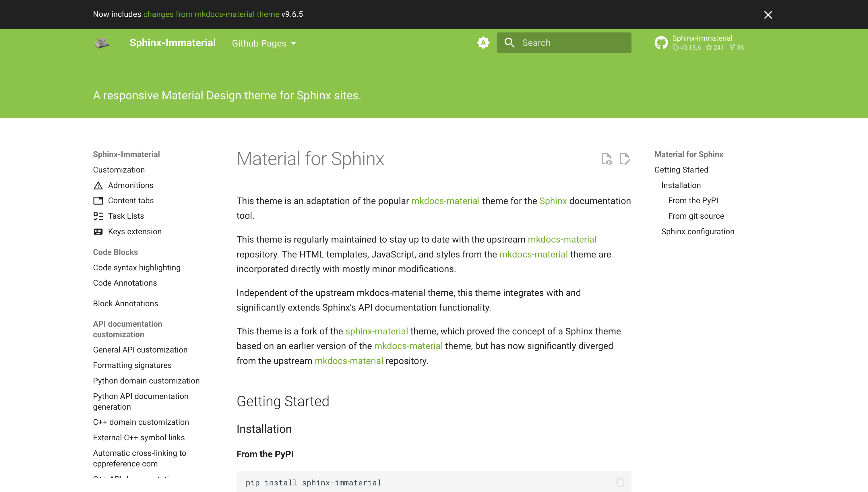Open Block Annotations page
Screen dimensions: 868x492
tap(126, 303)
